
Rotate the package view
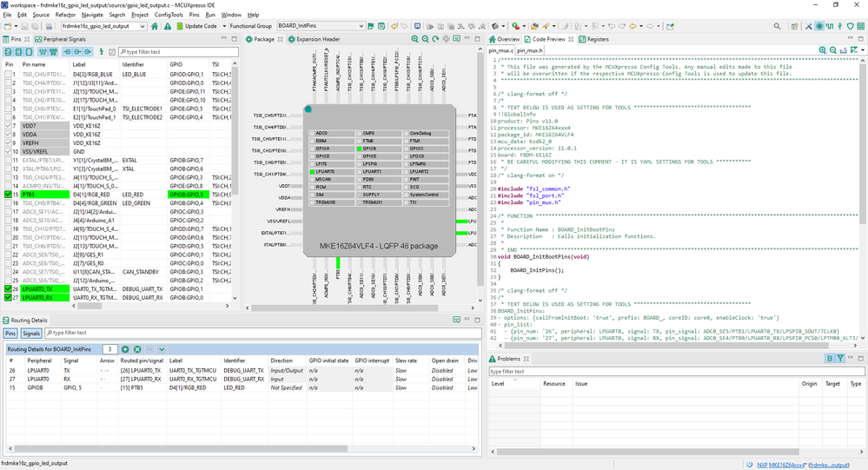[435, 39]
